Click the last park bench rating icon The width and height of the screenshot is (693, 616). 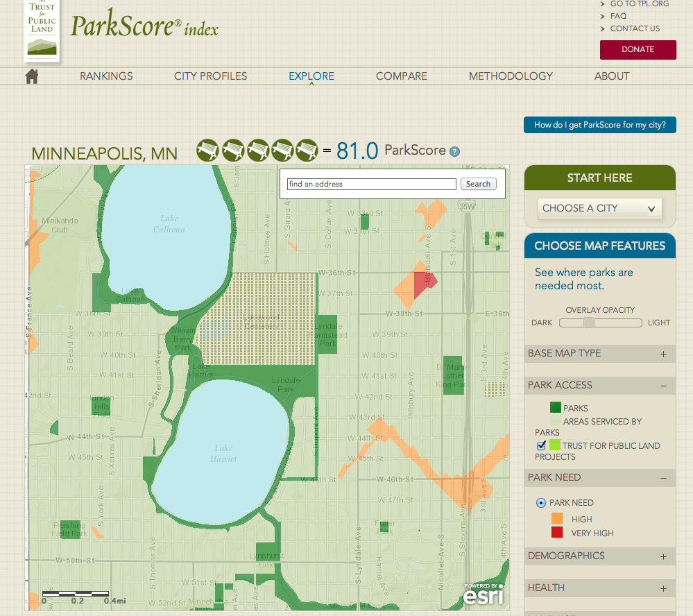click(x=307, y=151)
